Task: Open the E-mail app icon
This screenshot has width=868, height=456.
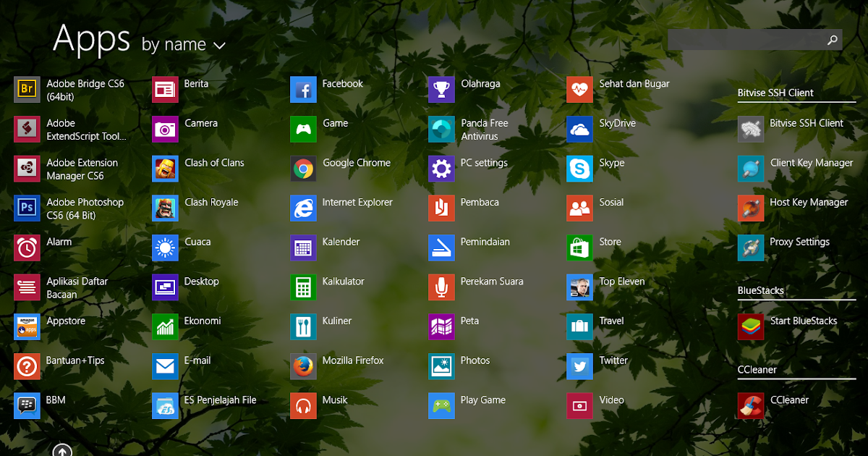Action: [165, 366]
